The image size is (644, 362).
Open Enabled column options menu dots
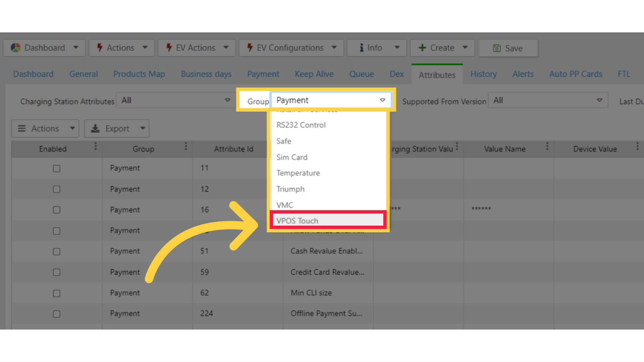point(96,146)
